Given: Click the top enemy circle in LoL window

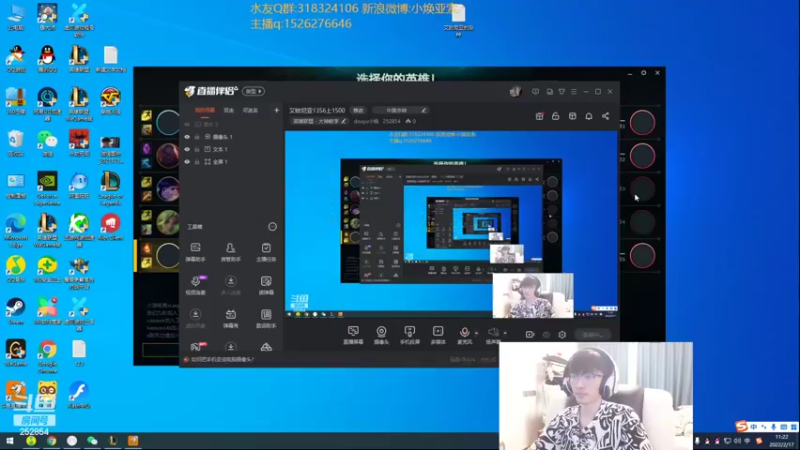Looking at the screenshot, I should (x=642, y=122).
